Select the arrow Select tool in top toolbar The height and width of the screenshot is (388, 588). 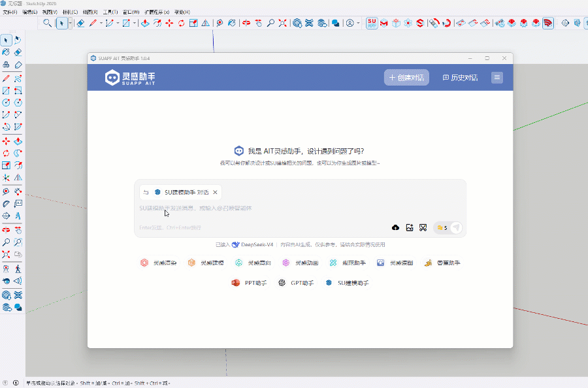tap(61, 24)
